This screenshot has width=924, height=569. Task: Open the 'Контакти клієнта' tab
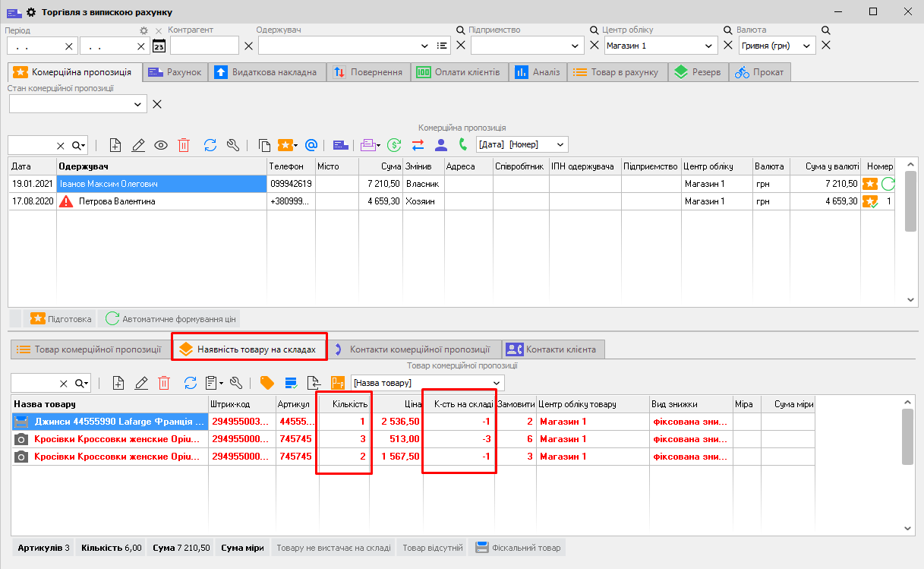click(x=553, y=349)
